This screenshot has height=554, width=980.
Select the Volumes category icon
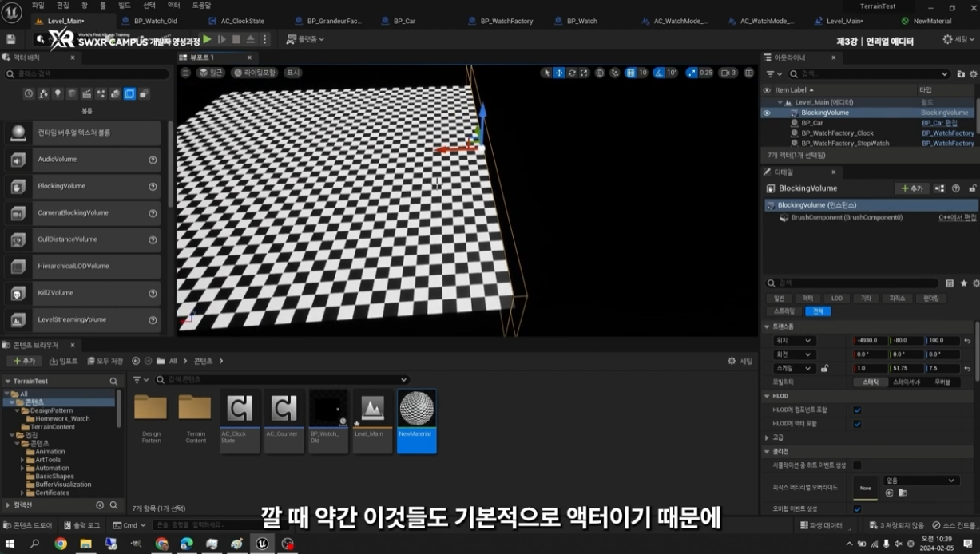pos(129,94)
